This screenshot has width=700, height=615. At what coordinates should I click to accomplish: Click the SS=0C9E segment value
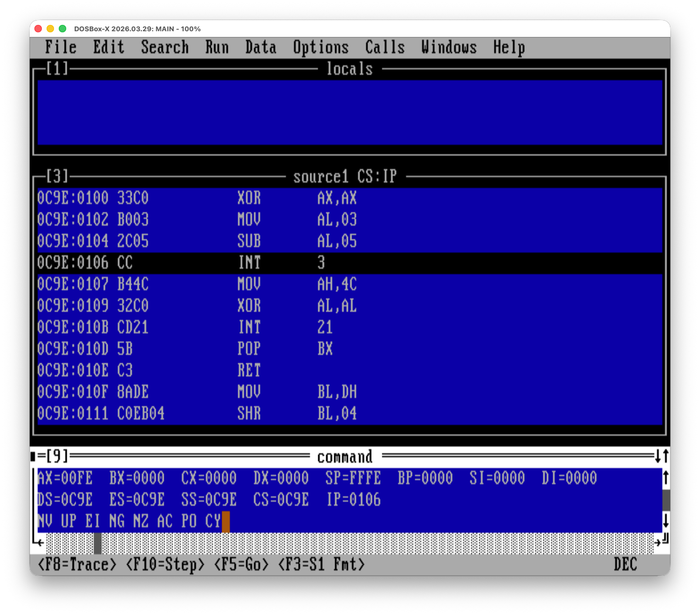point(209,500)
